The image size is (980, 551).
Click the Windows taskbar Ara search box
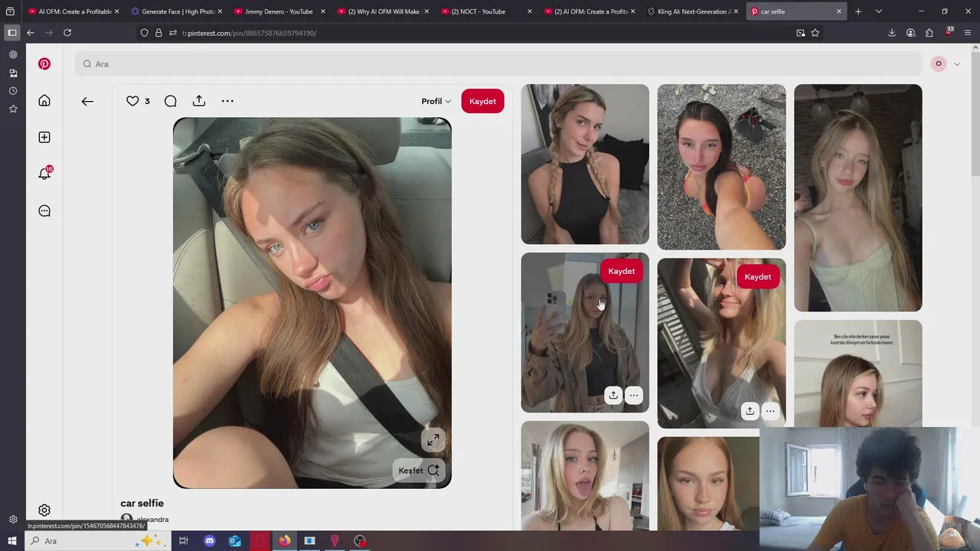(x=97, y=541)
